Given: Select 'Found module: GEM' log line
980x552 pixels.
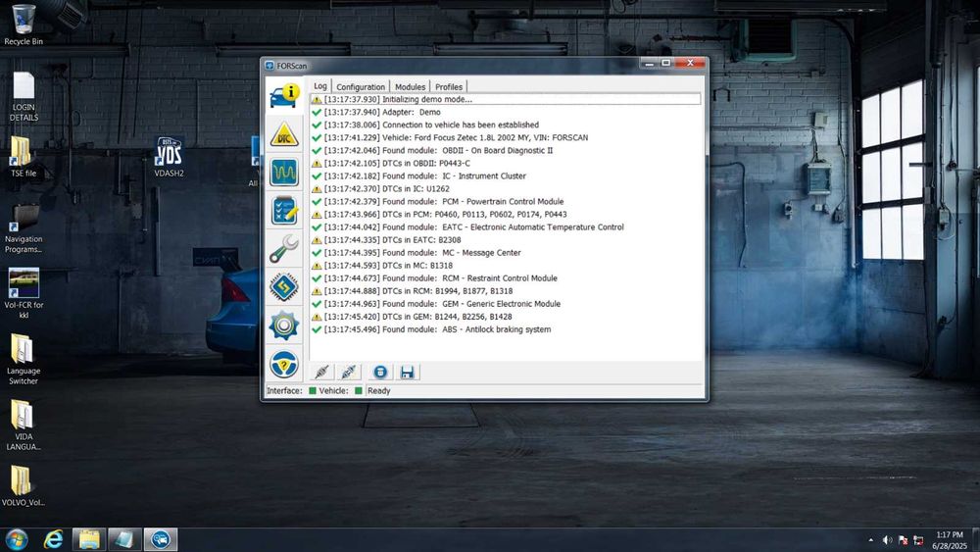Looking at the screenshot, I should pos(505,305).
